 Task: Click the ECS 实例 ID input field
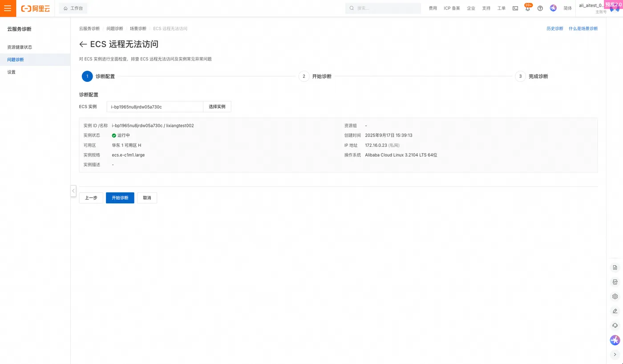pos(155,107)
